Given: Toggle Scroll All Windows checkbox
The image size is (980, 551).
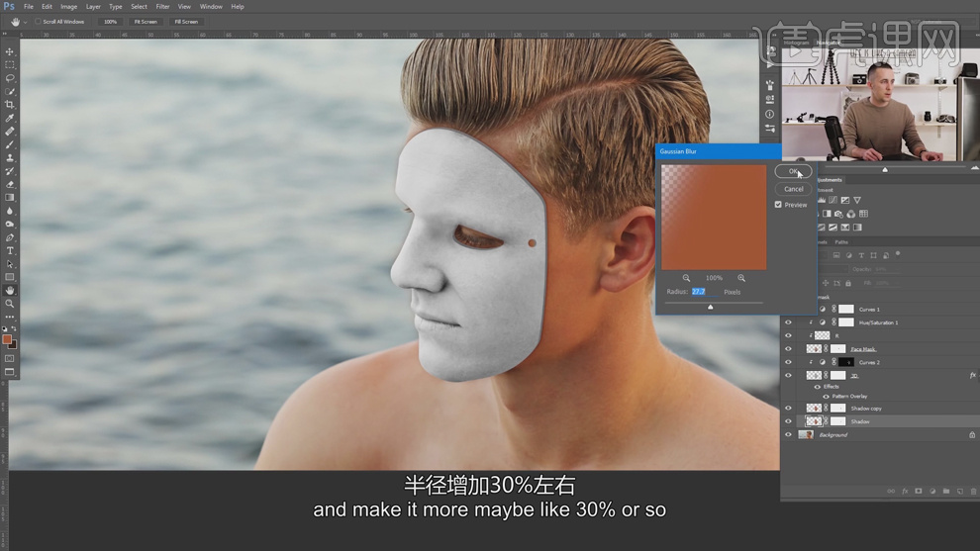Looking at the screenshot, I should pyautogui.click(x=39, y=21).
